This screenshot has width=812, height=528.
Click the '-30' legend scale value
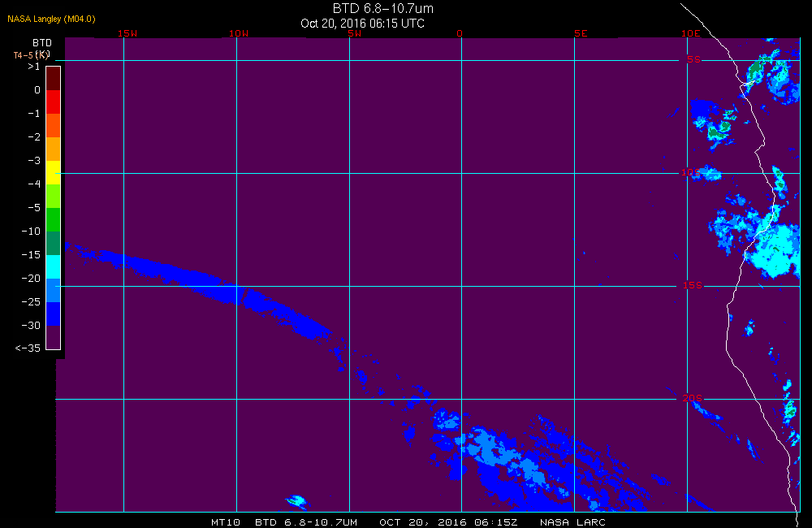pos(31,326)
